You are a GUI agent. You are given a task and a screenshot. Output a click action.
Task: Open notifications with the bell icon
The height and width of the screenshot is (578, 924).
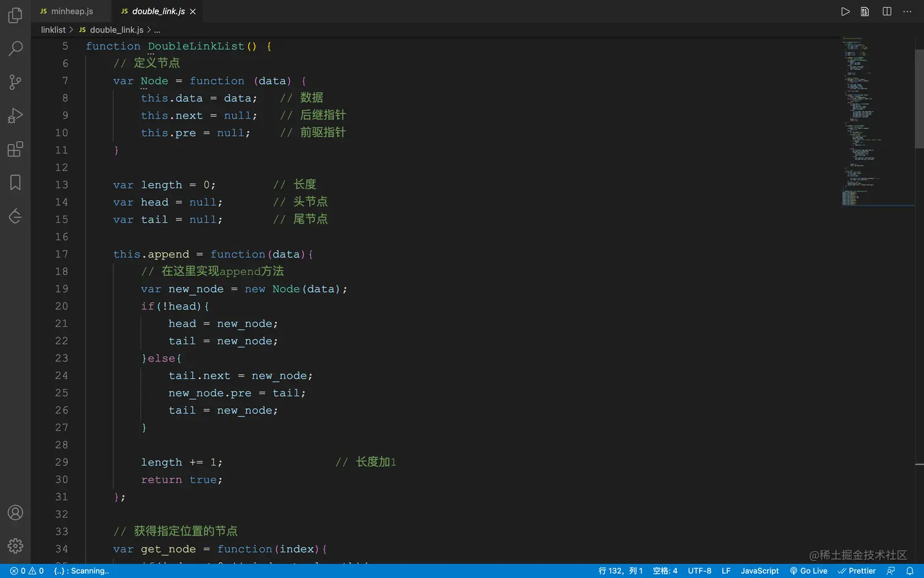tap(909, 571)
